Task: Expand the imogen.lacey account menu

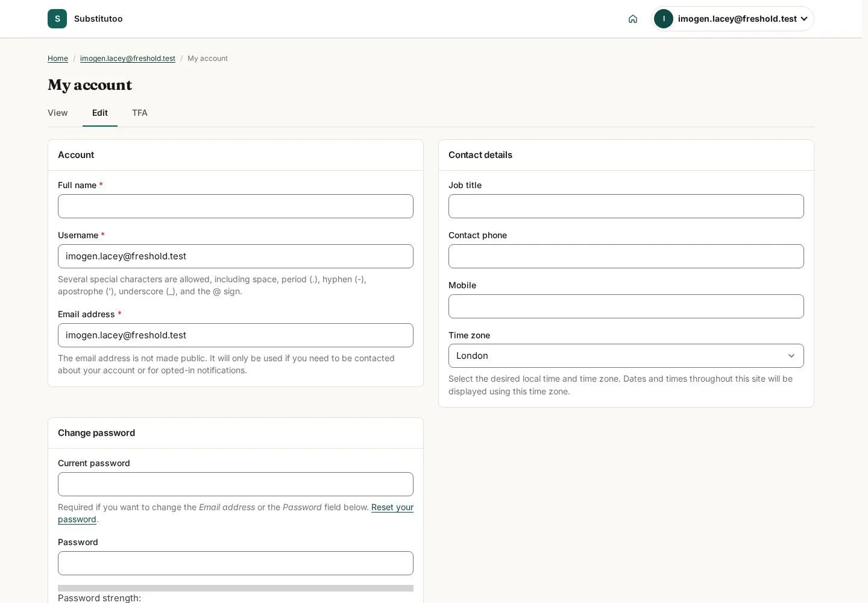Action: click(732, 19)
